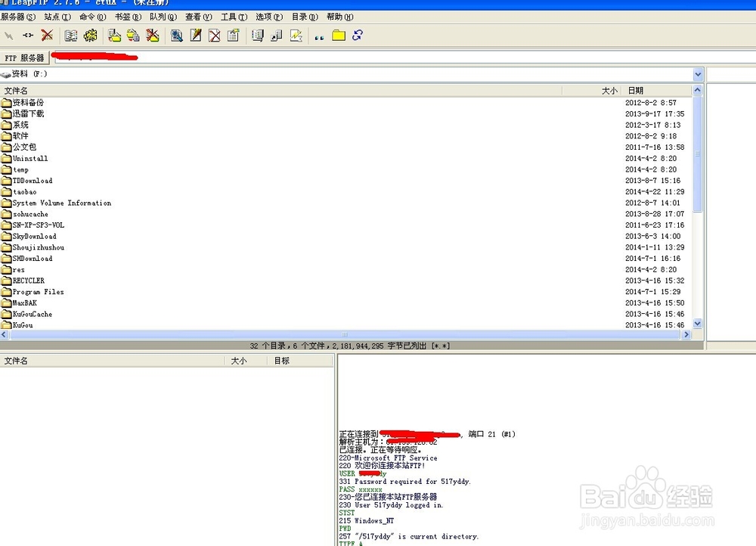Click 大小 column header in queue pane

(x=246, y=361)
